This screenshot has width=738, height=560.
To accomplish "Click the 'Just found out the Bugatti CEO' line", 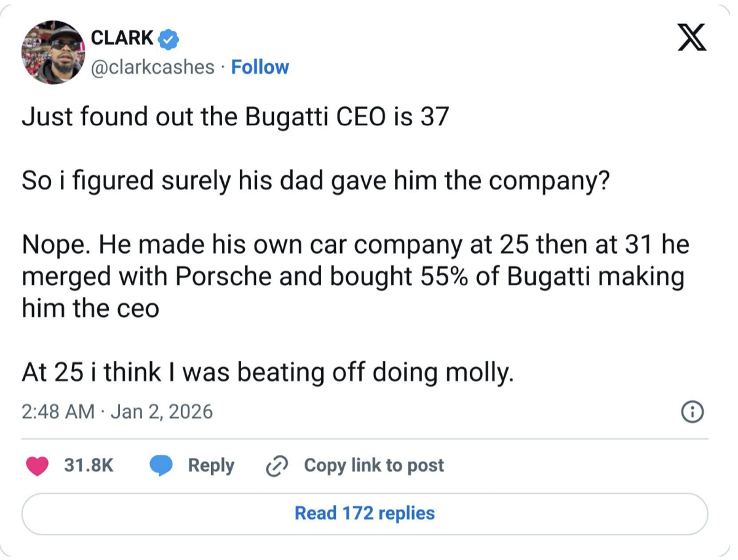I will [235, 117].
